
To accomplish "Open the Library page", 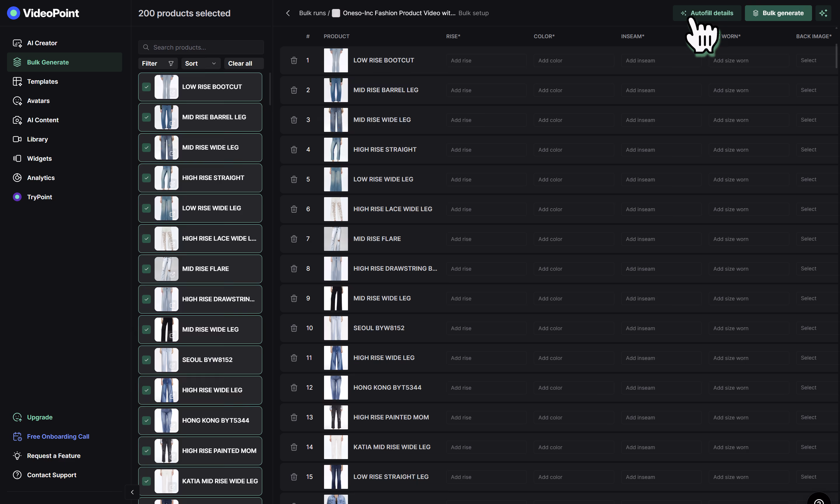I will tap(64, 139).
